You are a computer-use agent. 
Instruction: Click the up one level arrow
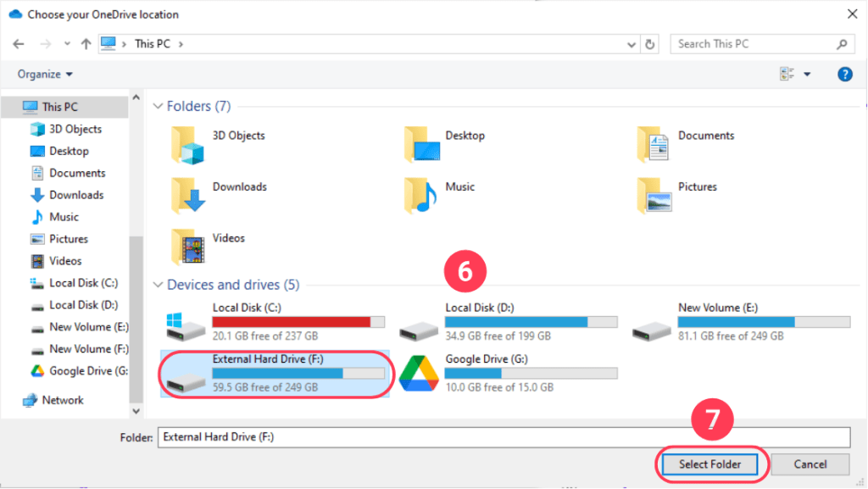pos(87,43)
